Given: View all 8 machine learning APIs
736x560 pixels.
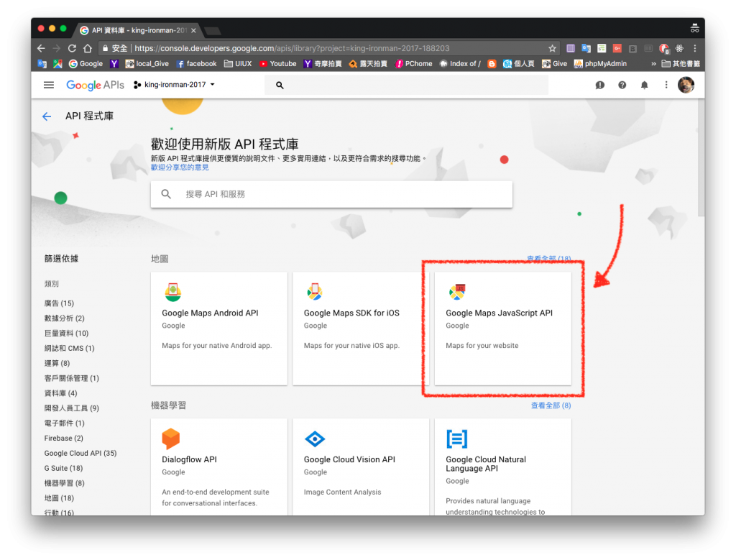Looking at the screenshot, I should click(x=551, y=405).
